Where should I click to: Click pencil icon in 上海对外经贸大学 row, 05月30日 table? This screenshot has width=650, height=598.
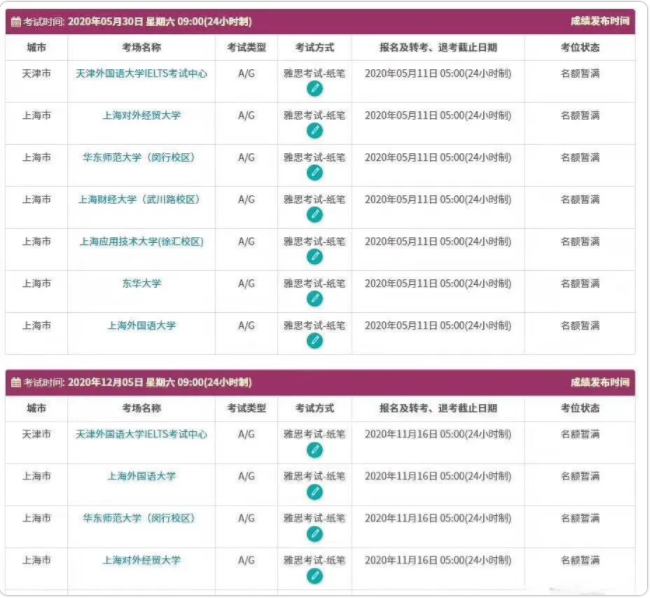[x=315, y=131]
